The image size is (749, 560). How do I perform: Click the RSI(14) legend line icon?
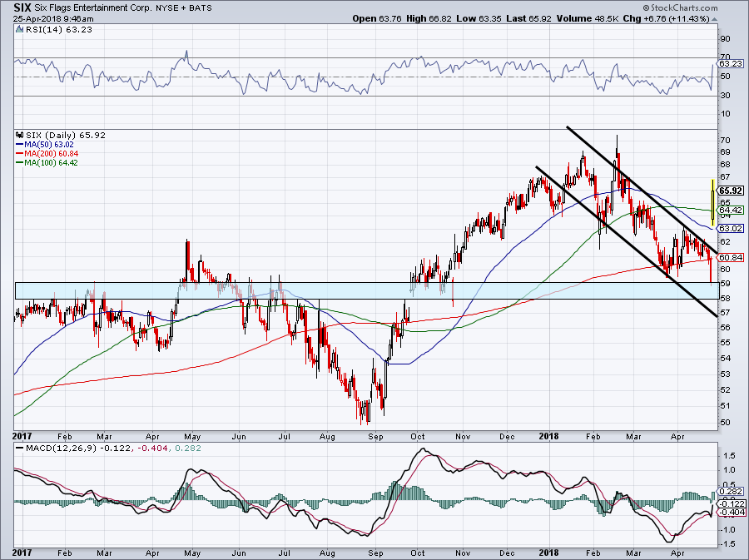19,30
